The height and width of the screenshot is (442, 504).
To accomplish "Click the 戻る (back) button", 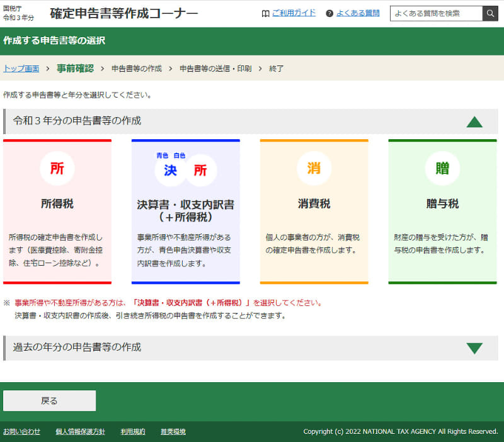I will (49, 400).
